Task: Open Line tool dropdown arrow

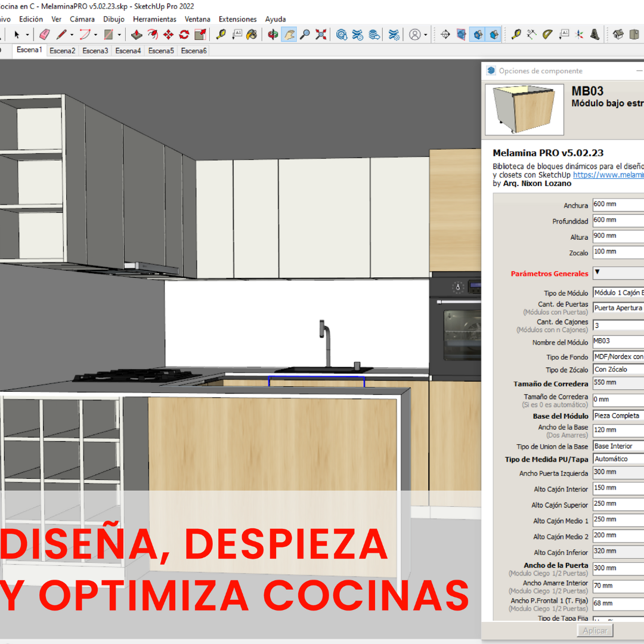Action: click(x=72, y=35)
